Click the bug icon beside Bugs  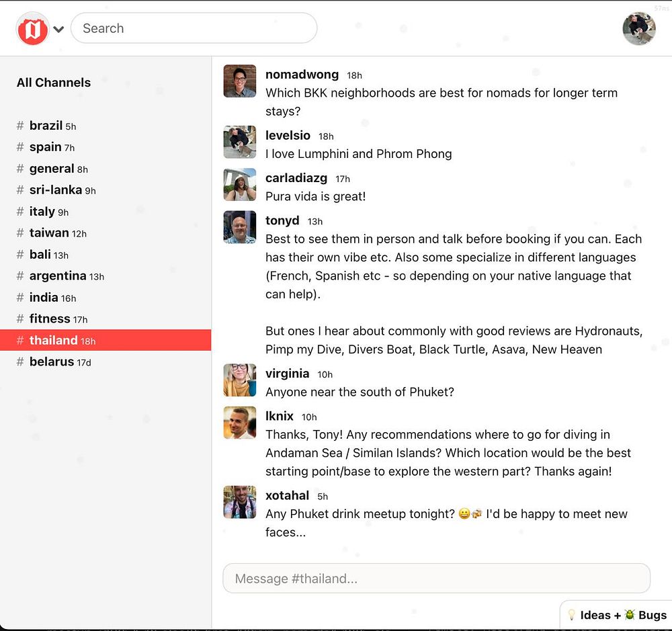pyautogui.click(x=629, y=614)
